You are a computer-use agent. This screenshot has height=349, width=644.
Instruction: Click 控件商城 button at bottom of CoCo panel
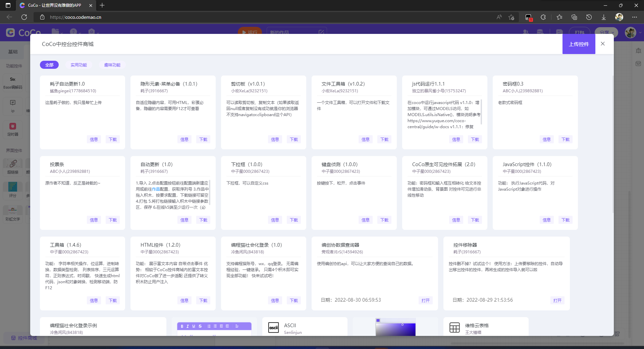click(x=24, y=338)
